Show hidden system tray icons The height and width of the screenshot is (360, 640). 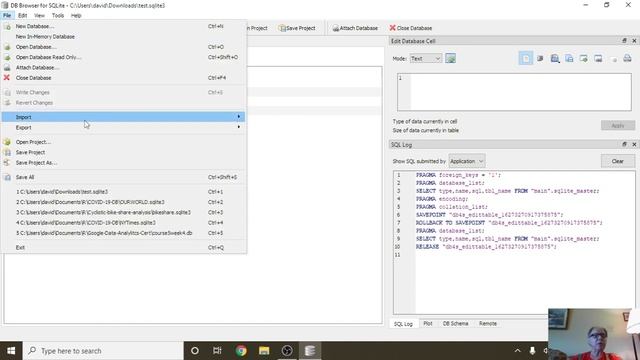pos(518,351)
